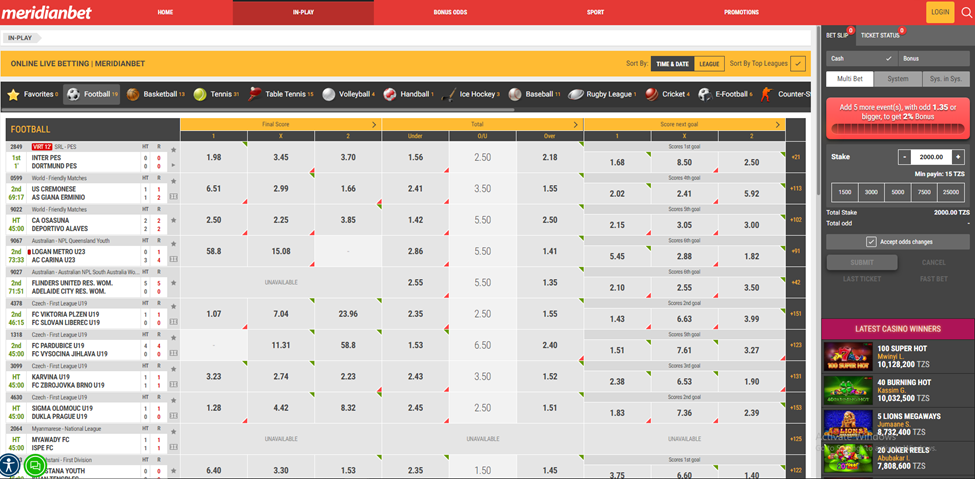Click the stake amount input field
This screenshot has height=479, width=975.
coord(931,157)
